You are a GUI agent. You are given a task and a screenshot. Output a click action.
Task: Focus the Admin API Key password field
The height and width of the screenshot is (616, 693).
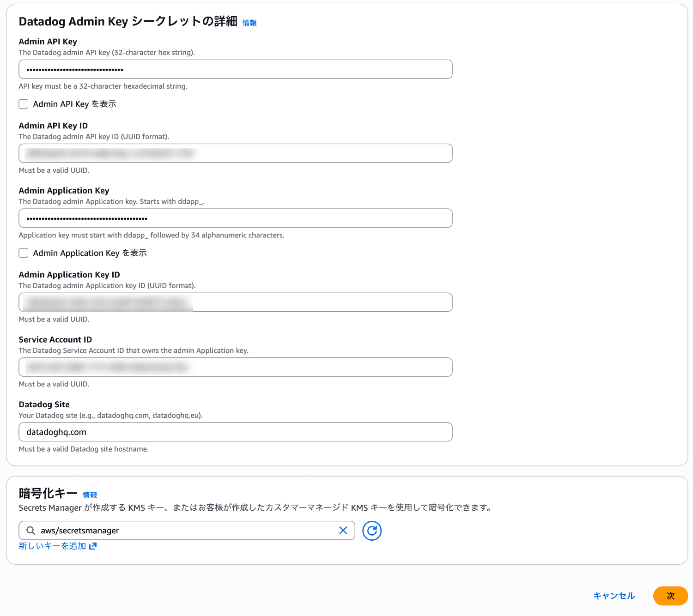click(x=236, y=69)
